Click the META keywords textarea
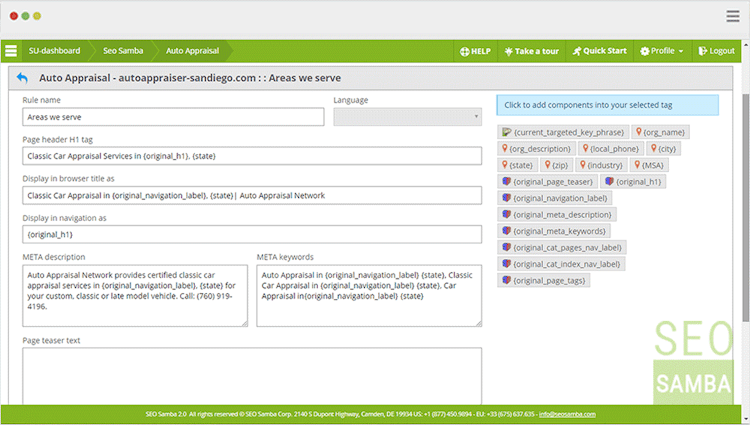The image size is (750, 425). (x=369, y=296)
